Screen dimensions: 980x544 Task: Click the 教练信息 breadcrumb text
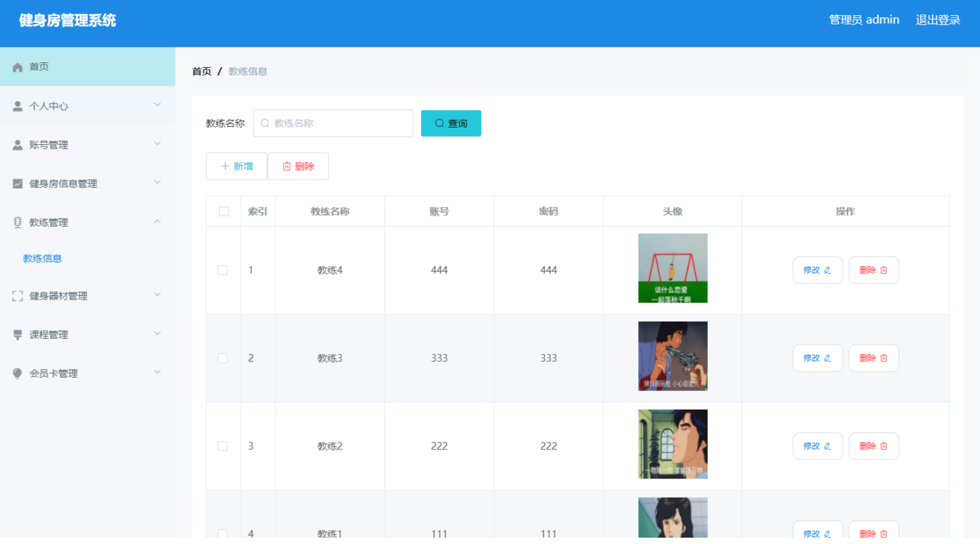point(248,72)
